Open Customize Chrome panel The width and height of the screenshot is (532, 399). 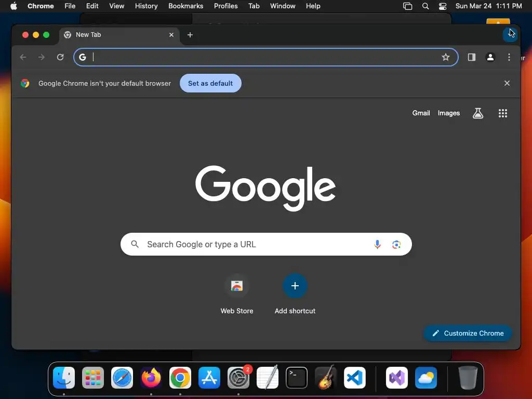coord(468,333)
